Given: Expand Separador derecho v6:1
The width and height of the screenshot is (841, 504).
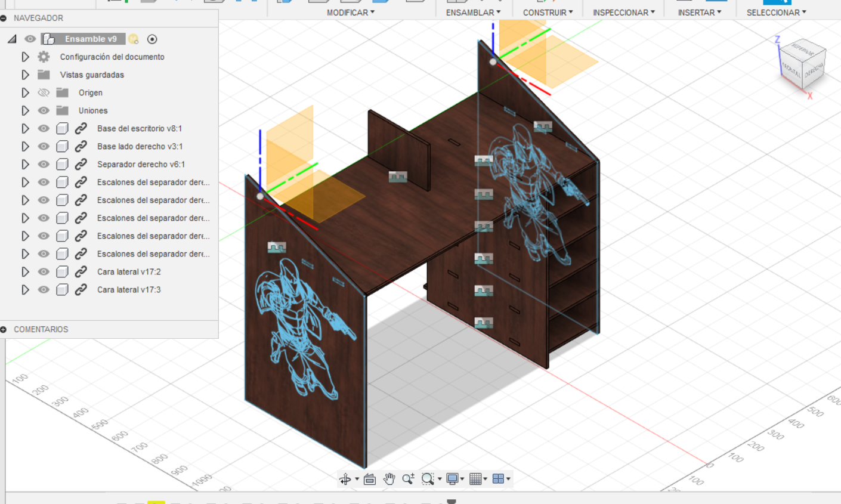Looking at the screenshot, I should [x=25, y=164].
